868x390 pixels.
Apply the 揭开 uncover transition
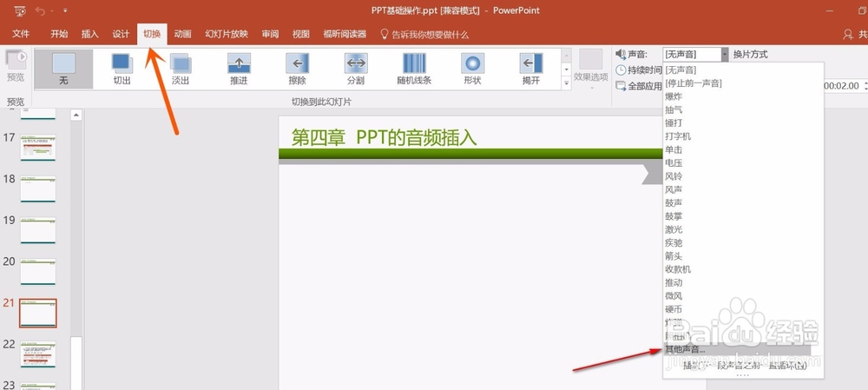pyautogui.click(x=531, y=69)
